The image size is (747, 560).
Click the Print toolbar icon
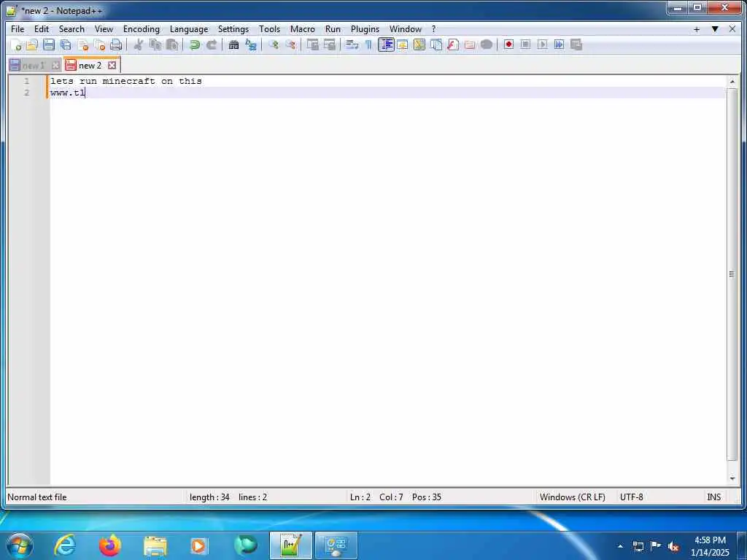[x=116, y=44]
